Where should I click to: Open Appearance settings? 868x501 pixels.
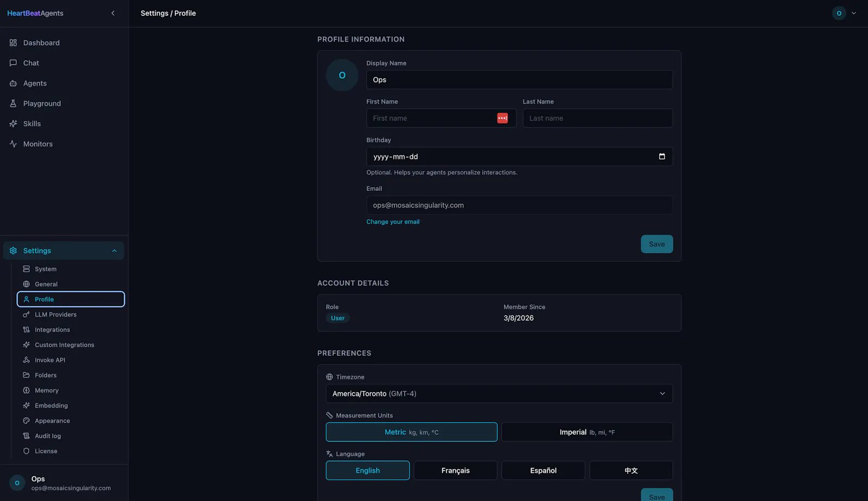click(x=71, y=421)
